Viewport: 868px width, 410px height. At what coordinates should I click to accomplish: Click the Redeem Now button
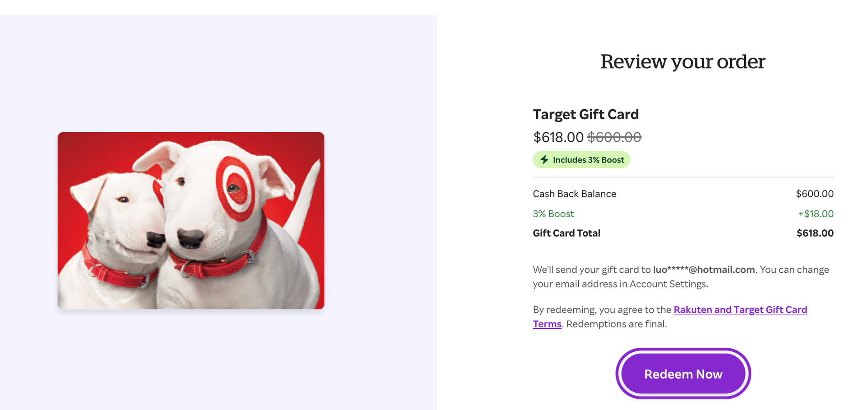[x=683, y=374]
